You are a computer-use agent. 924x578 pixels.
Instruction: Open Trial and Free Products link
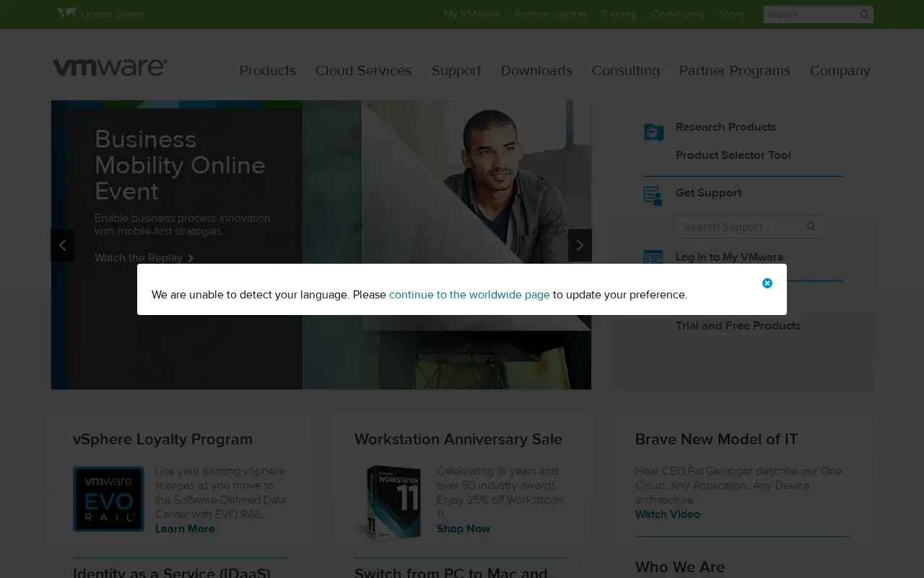coord(738,326)
